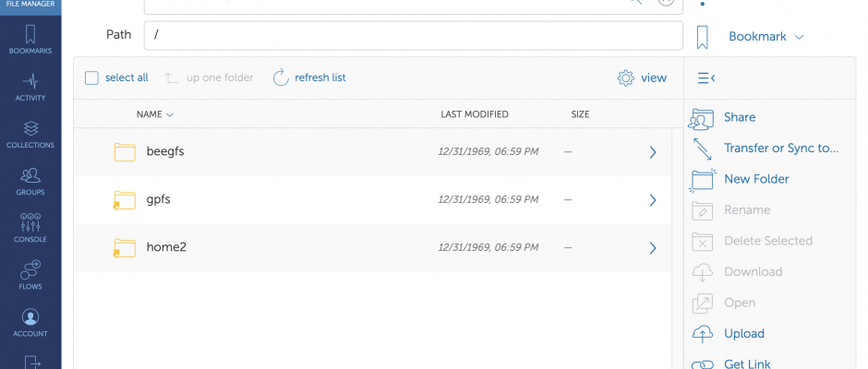Image resolution: width=868 pixels, height=369 pixels.
Task: Go to the Collections section
Action: [30, 135]
